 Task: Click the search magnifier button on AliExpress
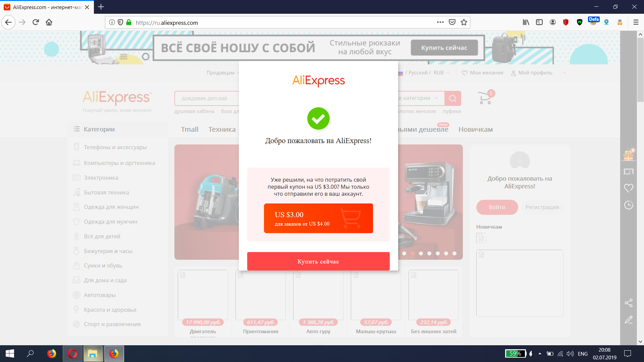point(453,98)
